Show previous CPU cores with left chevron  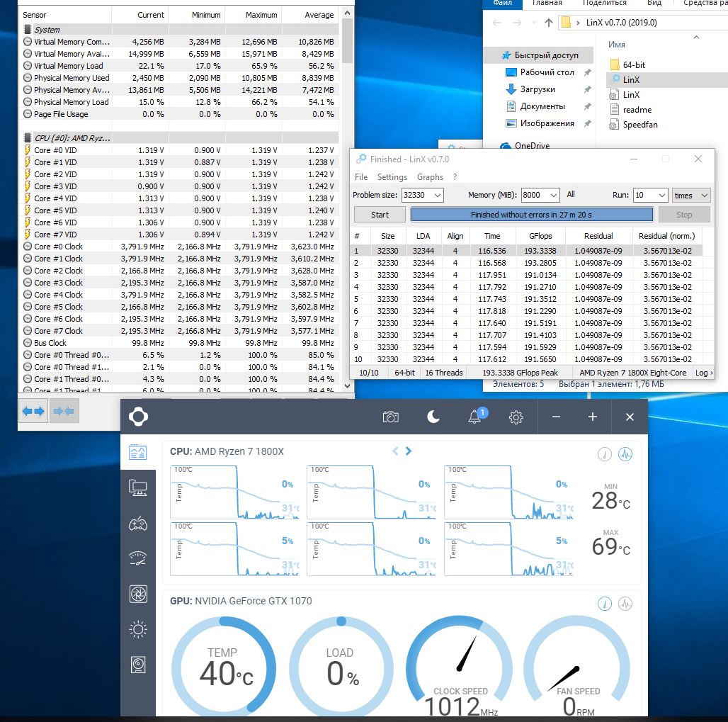click(x=395, y=451)
